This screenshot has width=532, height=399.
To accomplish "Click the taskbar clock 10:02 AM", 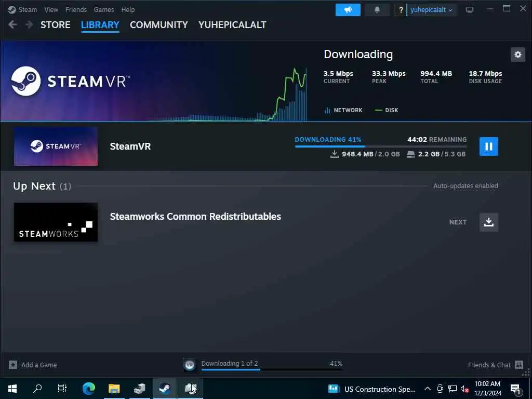I will click(487, 389).
